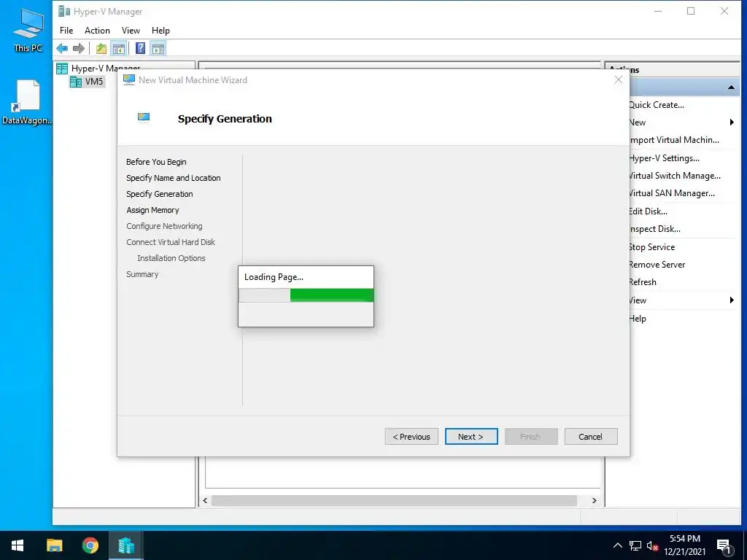Image resolution: width=747 pixels, height=560 pixels.
Task: Open the Windows Start menu
Action: coord(18,545)
